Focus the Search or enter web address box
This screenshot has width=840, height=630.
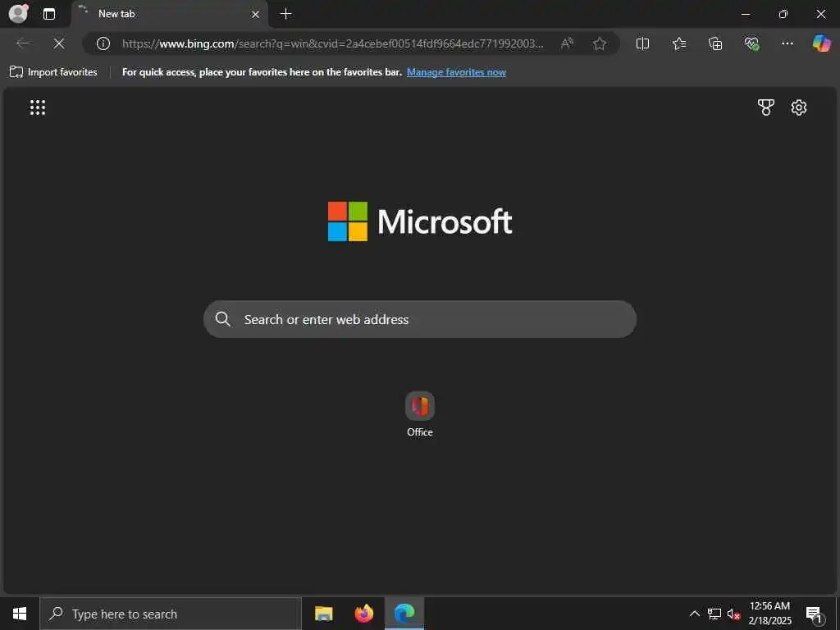[419, 319]
